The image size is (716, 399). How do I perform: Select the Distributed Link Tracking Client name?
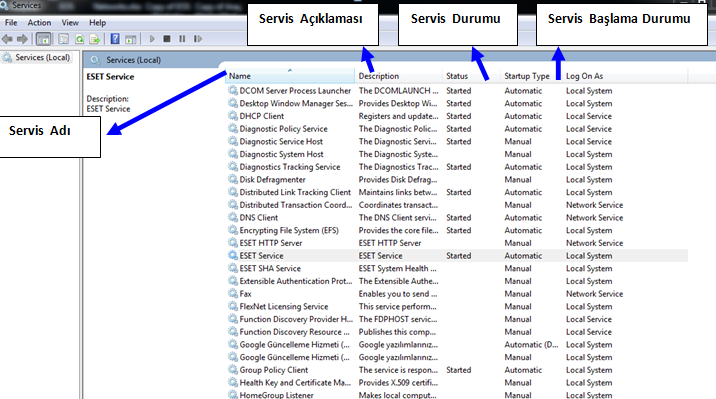[x=295, y=192]
